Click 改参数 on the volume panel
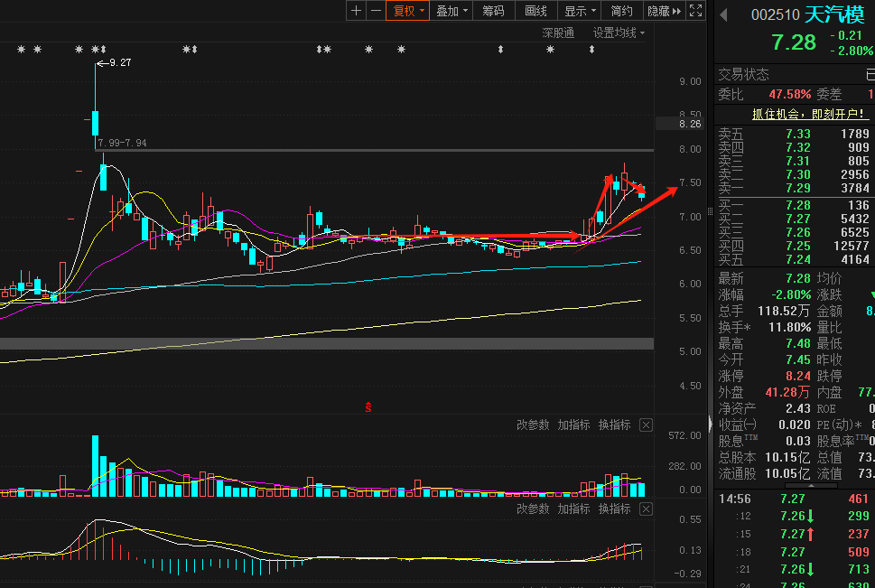Image resolution: width=875 pixels, height=588 pixels. click(x=533, y=425)
